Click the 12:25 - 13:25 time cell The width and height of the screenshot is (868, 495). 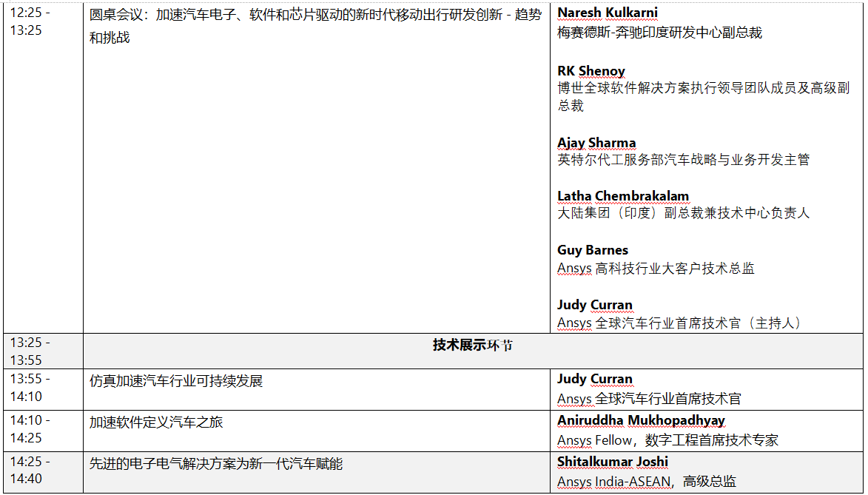coord(30,21)
